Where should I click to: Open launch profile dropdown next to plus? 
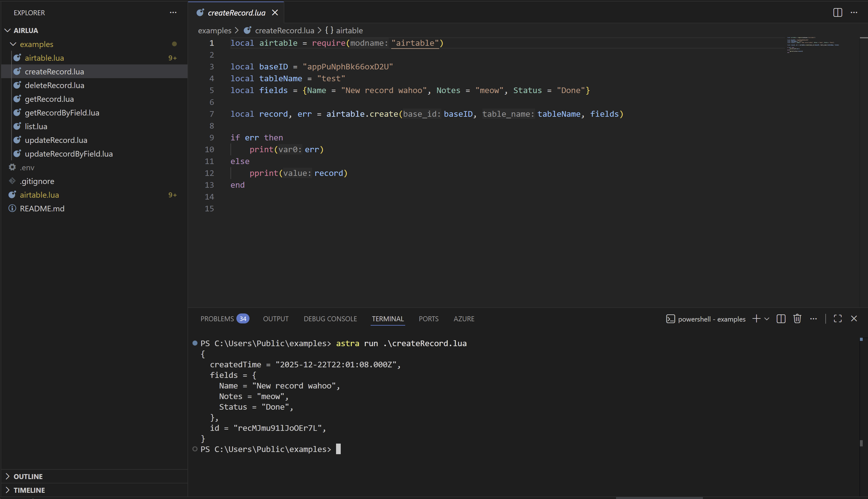tap(767, 319)
